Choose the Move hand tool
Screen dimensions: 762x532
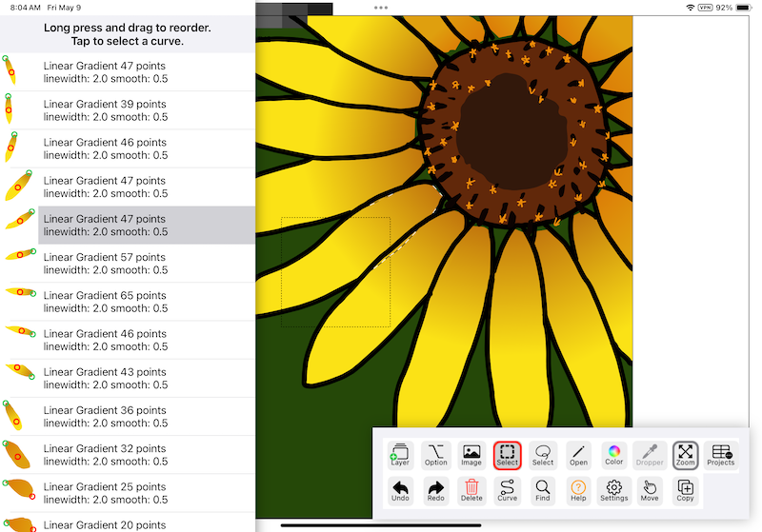click(x=650, y=491)
